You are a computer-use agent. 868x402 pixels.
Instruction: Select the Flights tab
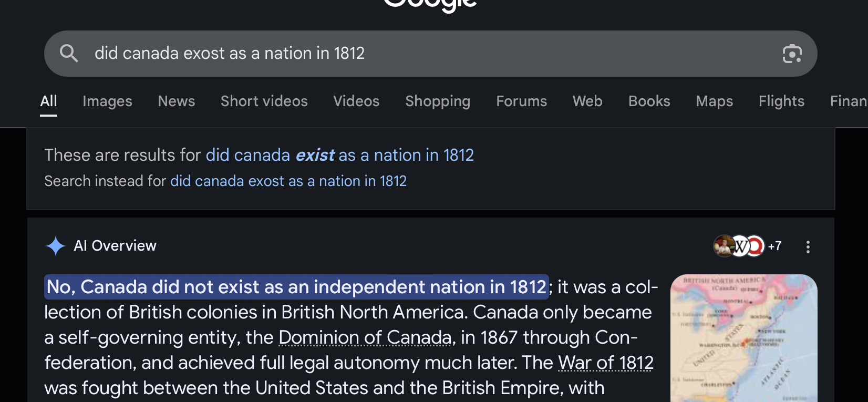(x=781, y=101)
